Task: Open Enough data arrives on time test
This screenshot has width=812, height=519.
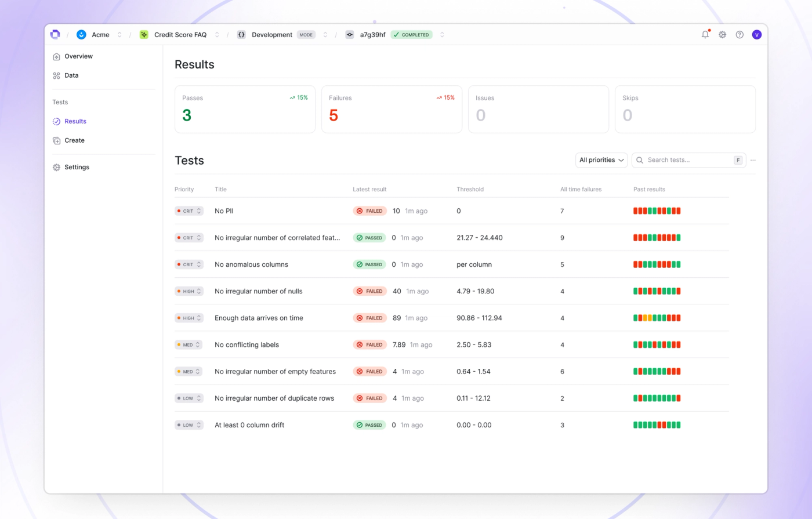Action: pos(259,318)
